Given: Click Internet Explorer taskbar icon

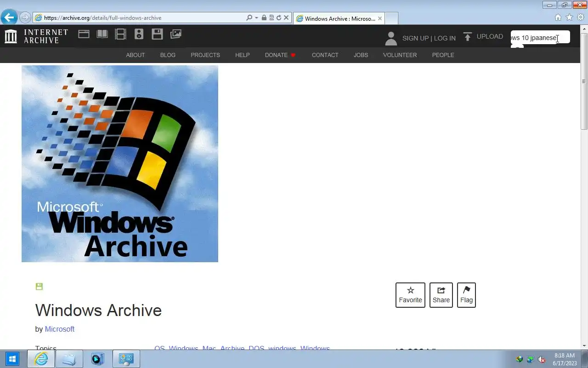Looking at the screenshot, I should (41, 359).
